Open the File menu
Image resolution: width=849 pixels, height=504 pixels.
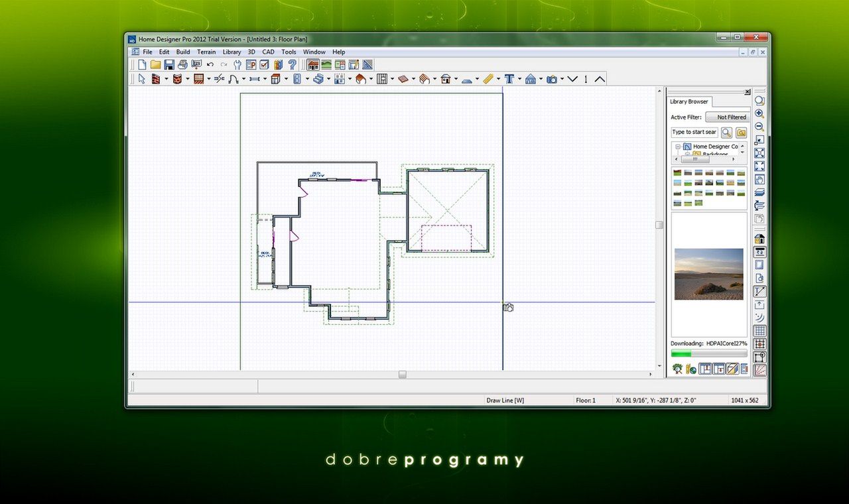[147, 52]
